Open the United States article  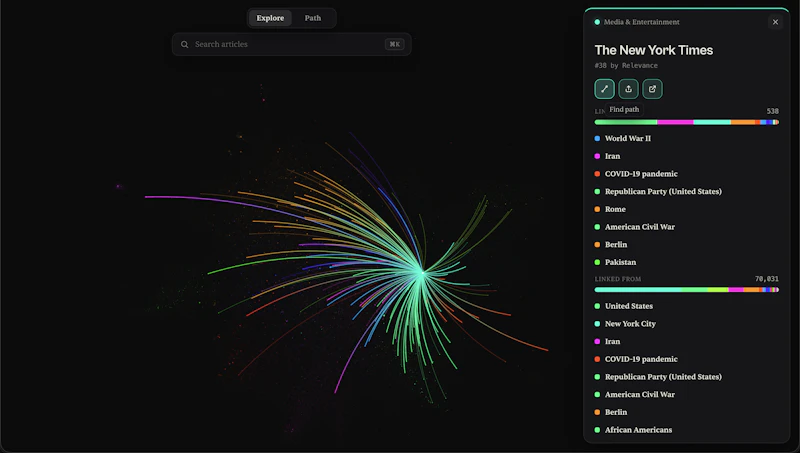click(x=629, y=306)
